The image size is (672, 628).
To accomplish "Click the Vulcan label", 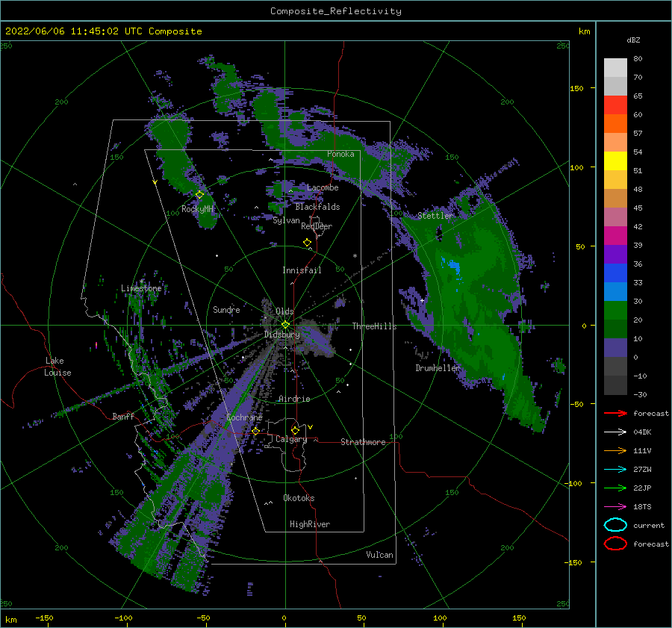I will pos(379,555).
